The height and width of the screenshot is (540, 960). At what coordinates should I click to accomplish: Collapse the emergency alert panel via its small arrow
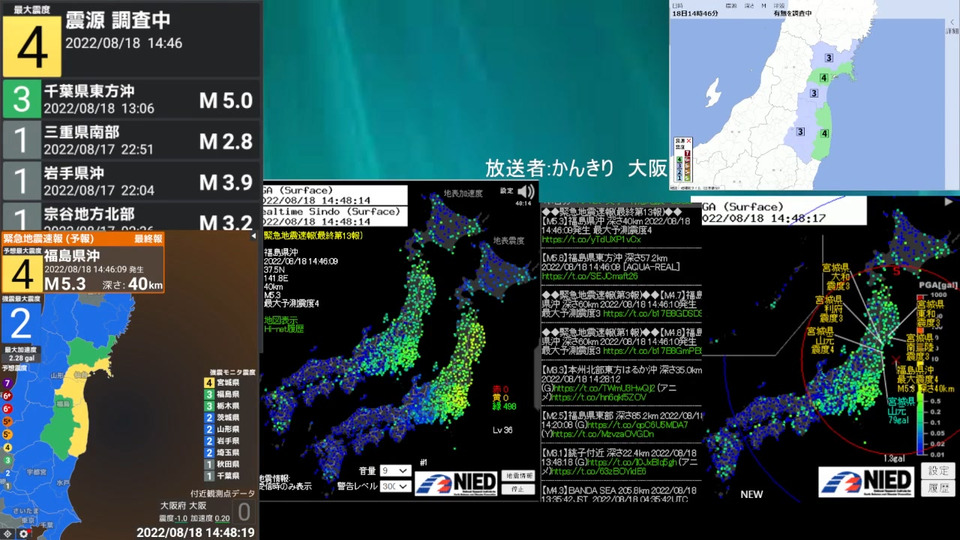(253, 236)
